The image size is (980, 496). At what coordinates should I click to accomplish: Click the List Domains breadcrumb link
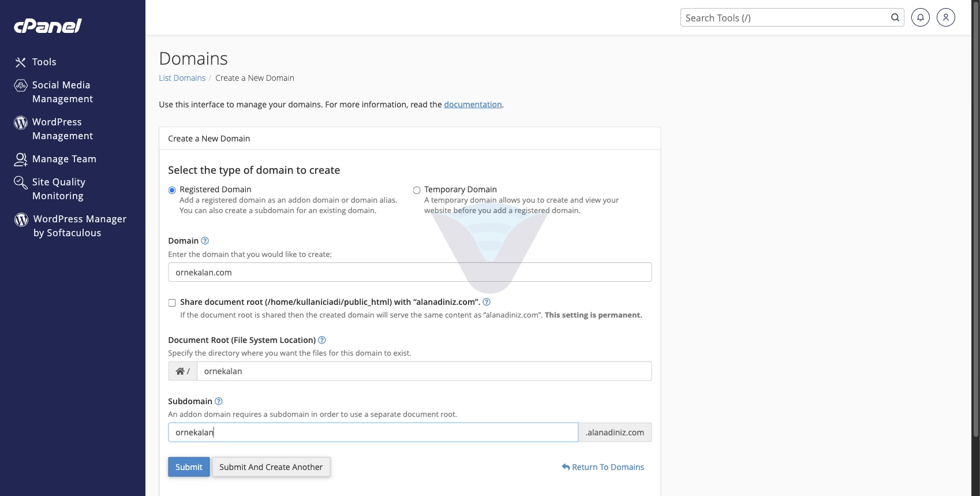(x=182, y=78)
